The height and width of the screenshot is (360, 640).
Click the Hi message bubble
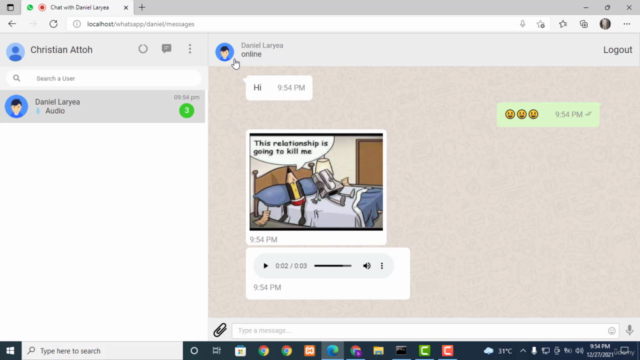279,88
